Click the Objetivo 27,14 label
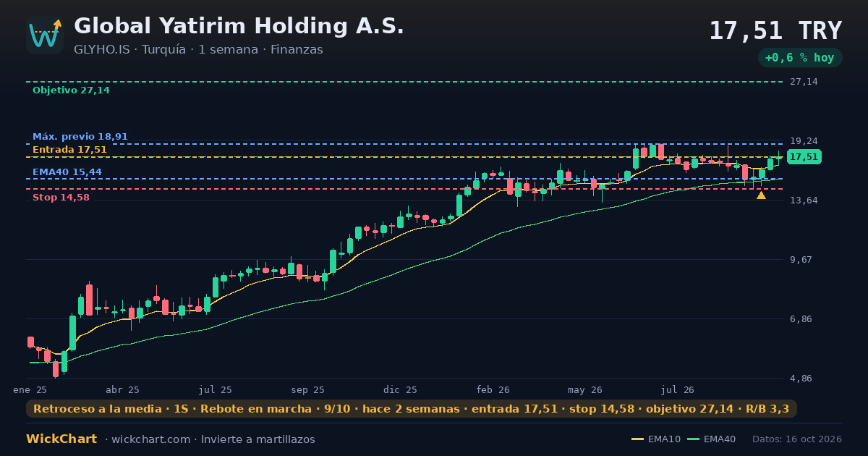The height and width of the screenshot is (456, 868). pyautogui.click(x=71, y=90)
